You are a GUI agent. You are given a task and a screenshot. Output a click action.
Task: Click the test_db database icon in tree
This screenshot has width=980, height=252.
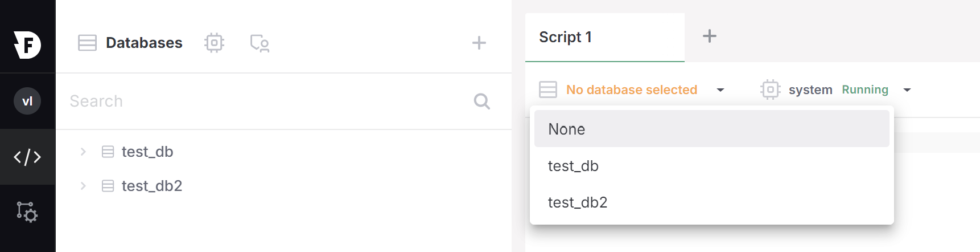pos(108,152)
